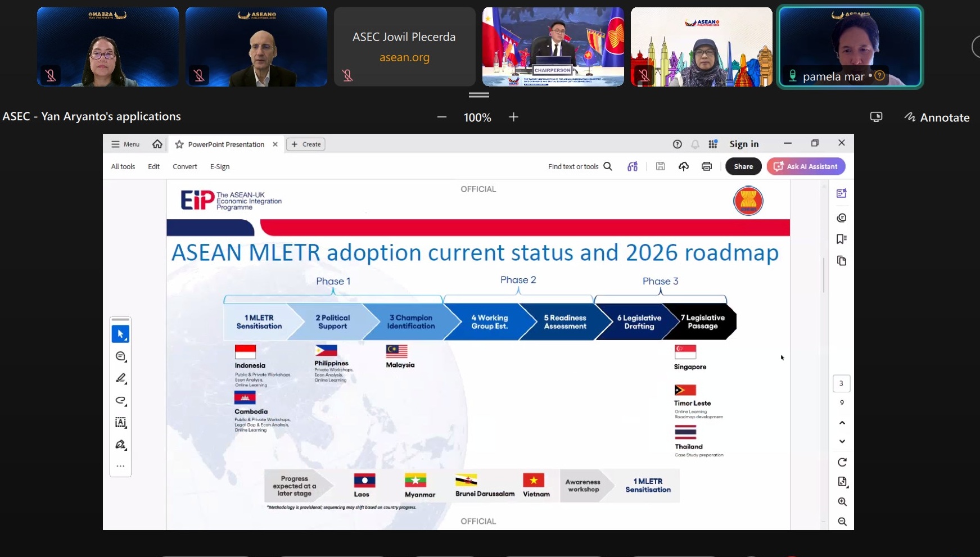Select the pamela mar video tile
The image size is (980, 557).
pos(850,47)
